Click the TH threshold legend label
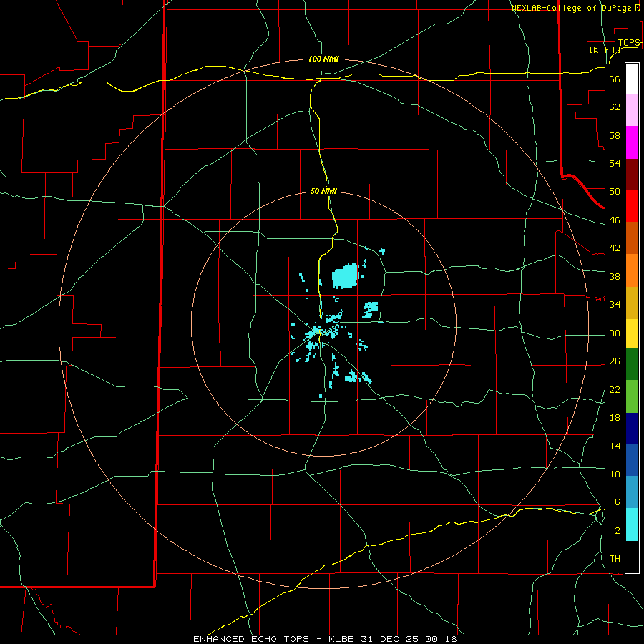 click(615, 558)
